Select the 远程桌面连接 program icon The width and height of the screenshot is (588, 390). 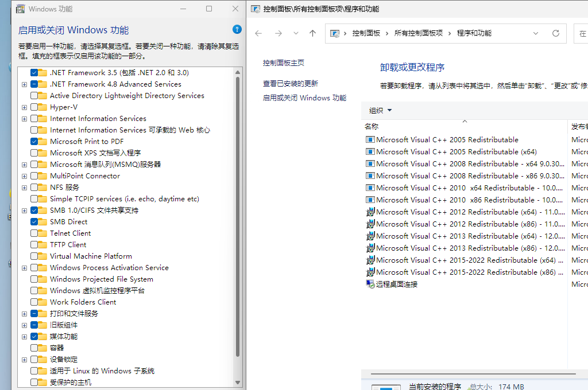370,283
